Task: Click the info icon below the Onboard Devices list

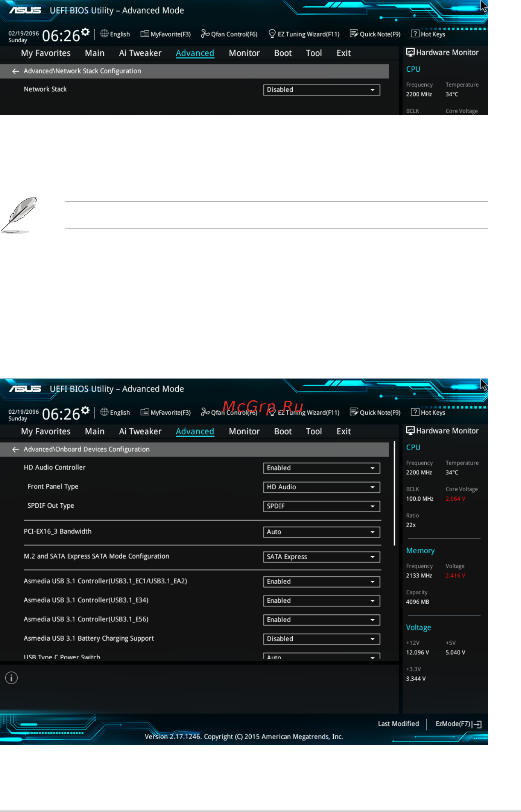Action: tap(11, 678)
